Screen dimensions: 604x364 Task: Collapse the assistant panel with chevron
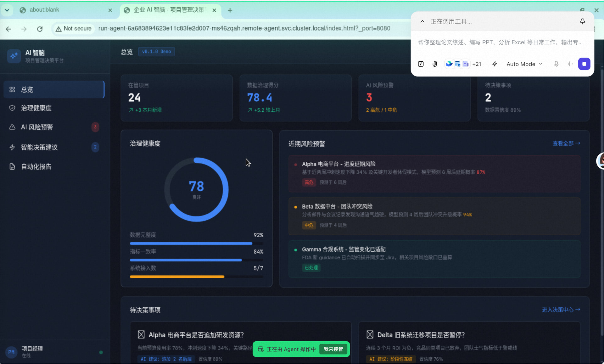pyautogui.click(x=422, y=21)
